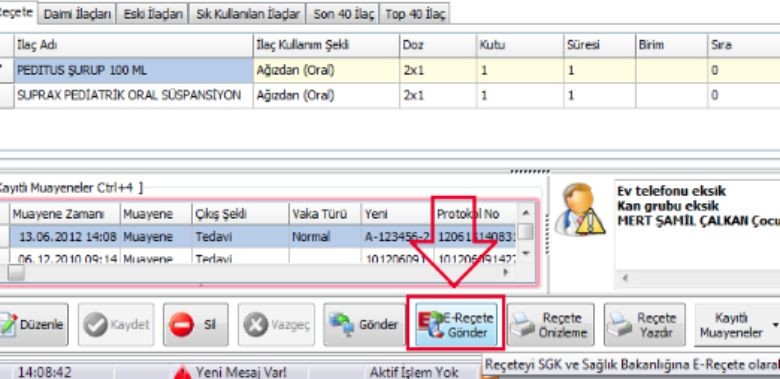Click the İlaç Kullanım Şekli column header
The image size is (780, 379).
click(326, 45)
